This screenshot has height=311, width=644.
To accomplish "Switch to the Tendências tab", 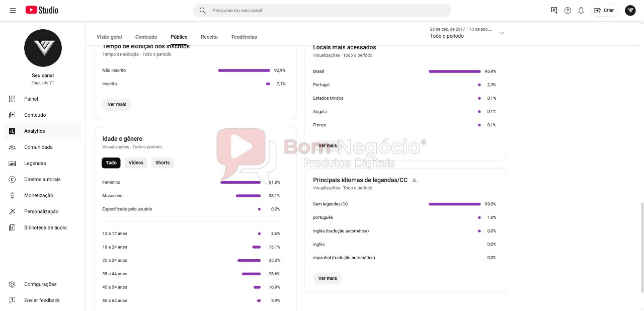I will click(x=244, y=37).
